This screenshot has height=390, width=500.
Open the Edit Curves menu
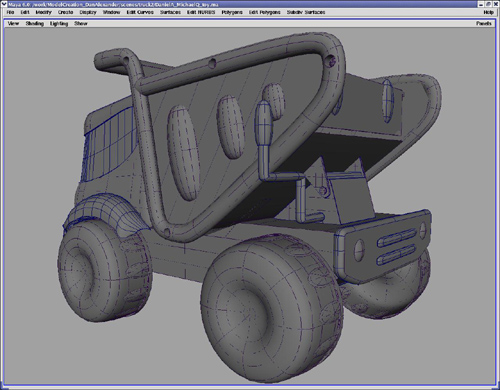pos(140,12)
